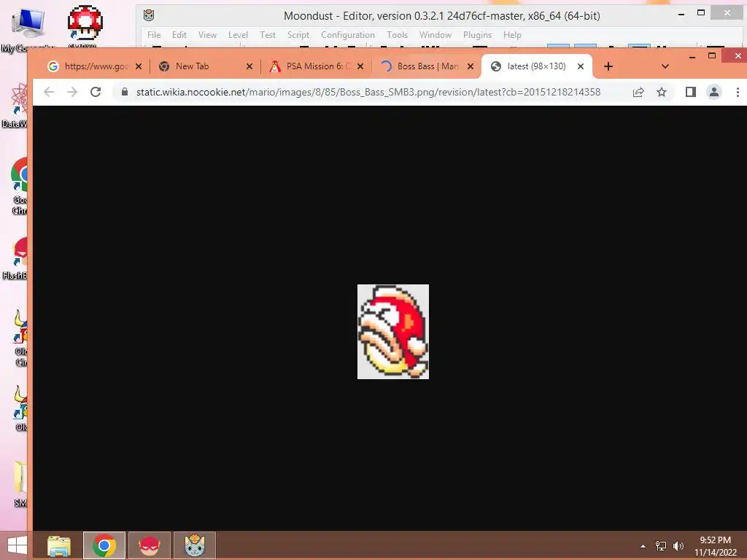Open File Explorer from taskbar
The width and height of the screenshot is (747, 560).
coord(59,545)
